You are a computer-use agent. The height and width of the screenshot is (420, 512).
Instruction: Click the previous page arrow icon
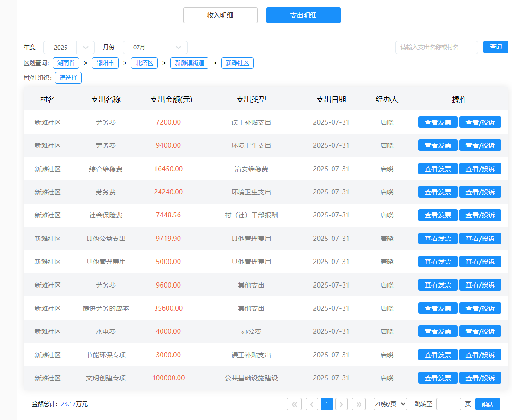point(312,404)
